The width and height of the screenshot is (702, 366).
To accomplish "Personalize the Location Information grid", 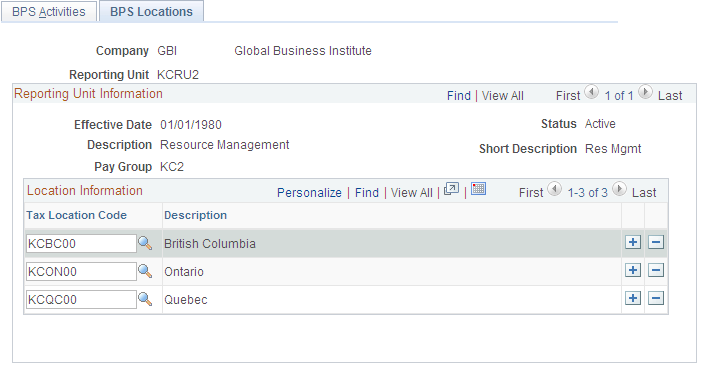I will point(309,193).
